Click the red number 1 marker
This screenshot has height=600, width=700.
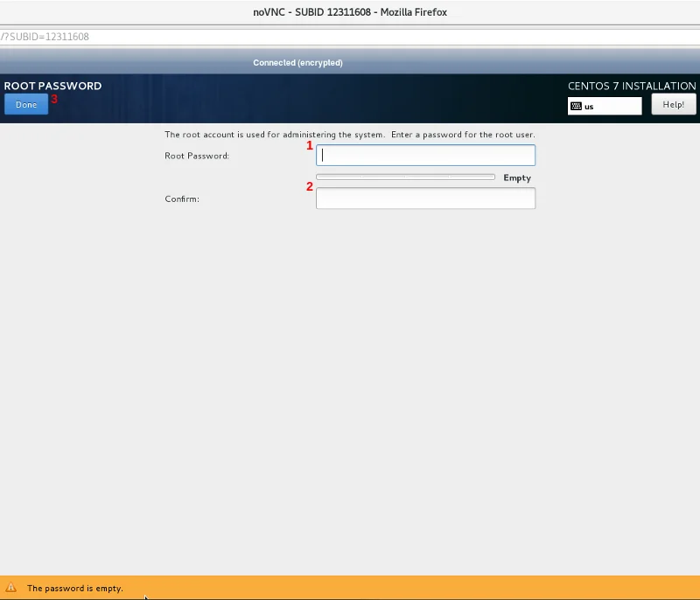309,146
